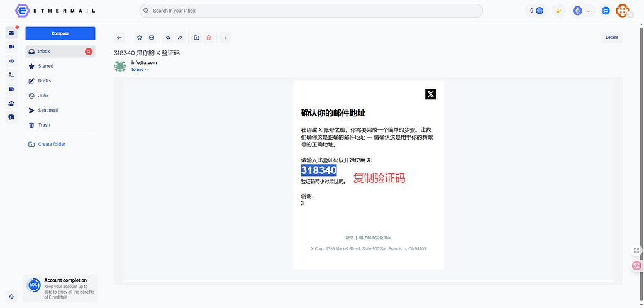Click the orange referral people icon
Image resolution: width=644 pixels, height=308 pixels.
(559, 11)
